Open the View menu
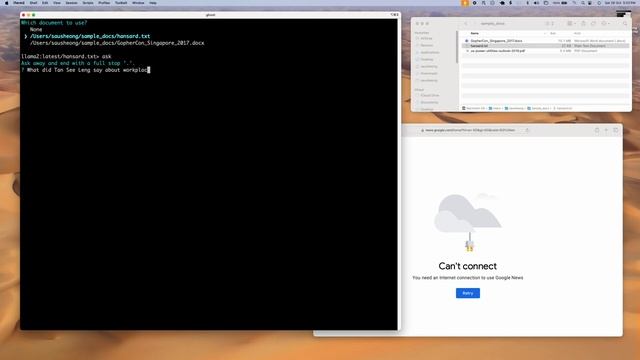640x360 pixels. [57, 3]
